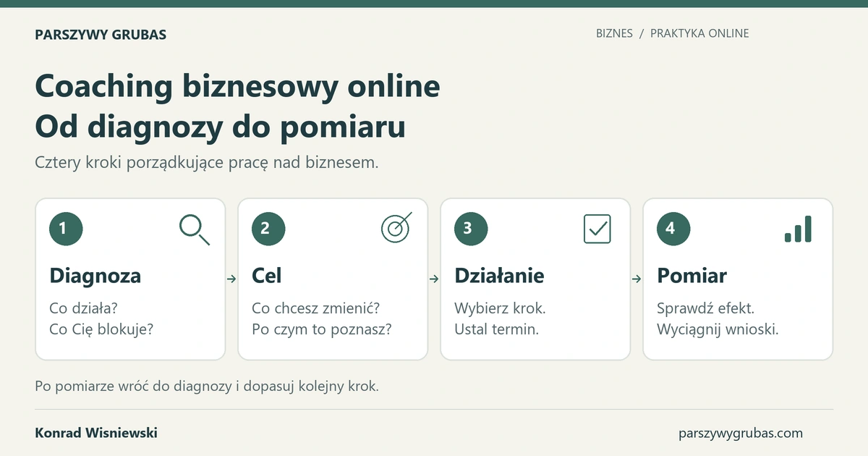Screen dimensions: 868x456
Task: Click the note 'Po pomiarze wróć do diagnozy'
Action: [134, 386]
